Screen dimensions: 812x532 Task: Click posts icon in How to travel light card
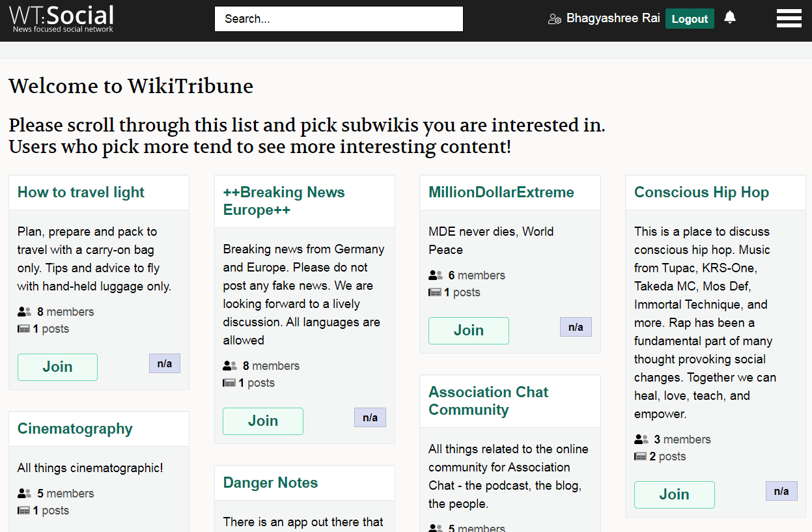24,329
